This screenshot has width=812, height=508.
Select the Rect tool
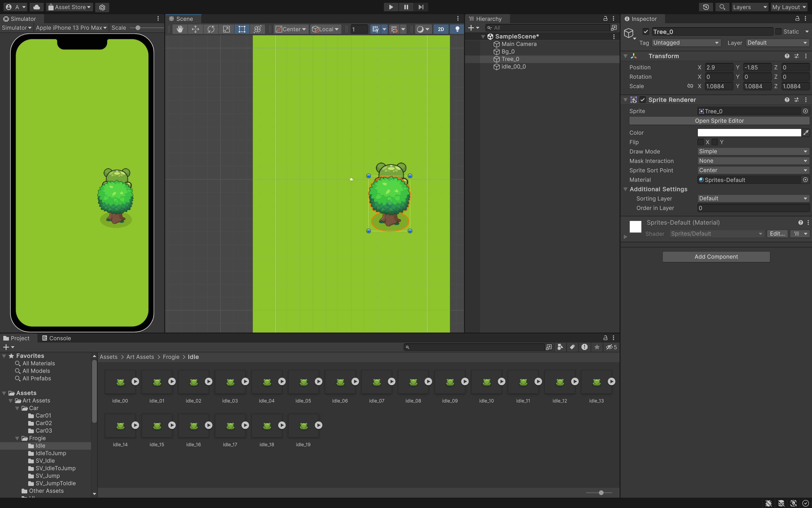click(x=242, y=29)
